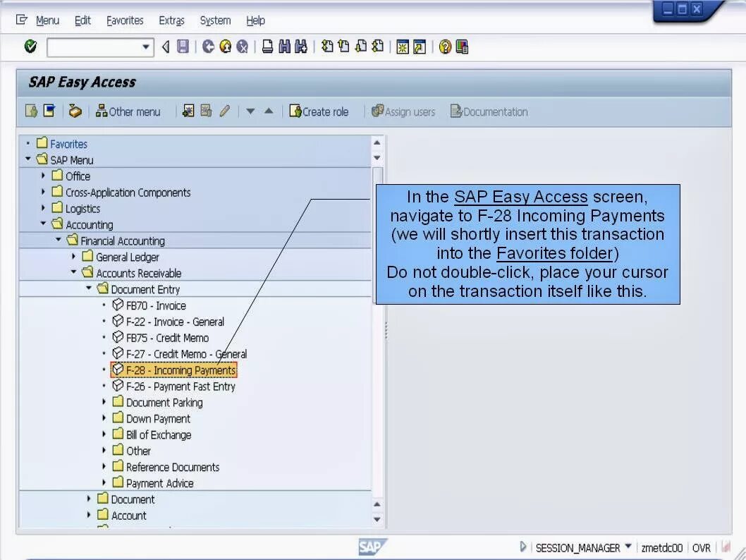Expand the Document Parking folder
The width and height of the screenshot is (746, 560).
tap(104, 402)
